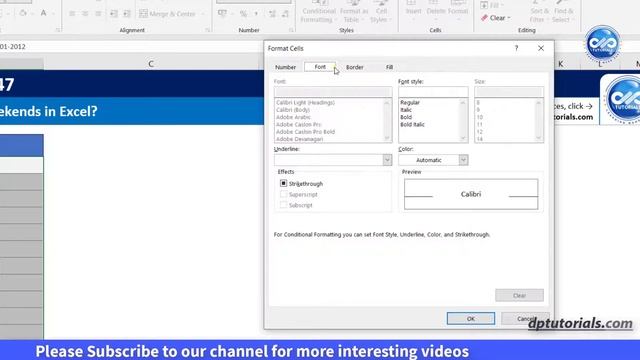The image size is (640, 360).
Task: Expand the Merge & Center dropdown arrow
Action: [x=202, y=14]
